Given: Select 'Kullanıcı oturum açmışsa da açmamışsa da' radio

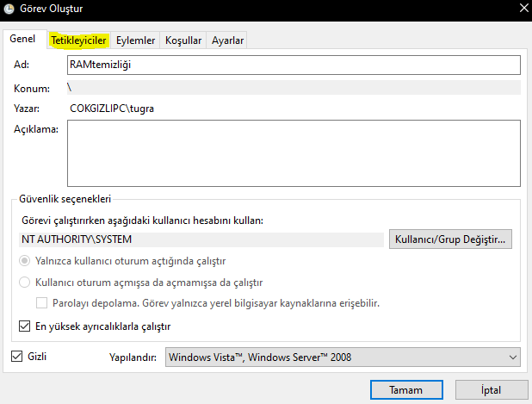Looking at the screenshot, I should [24, 283].
